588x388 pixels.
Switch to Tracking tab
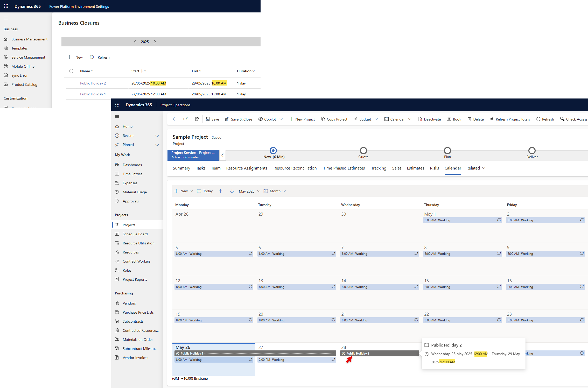(x=379, y=168)
